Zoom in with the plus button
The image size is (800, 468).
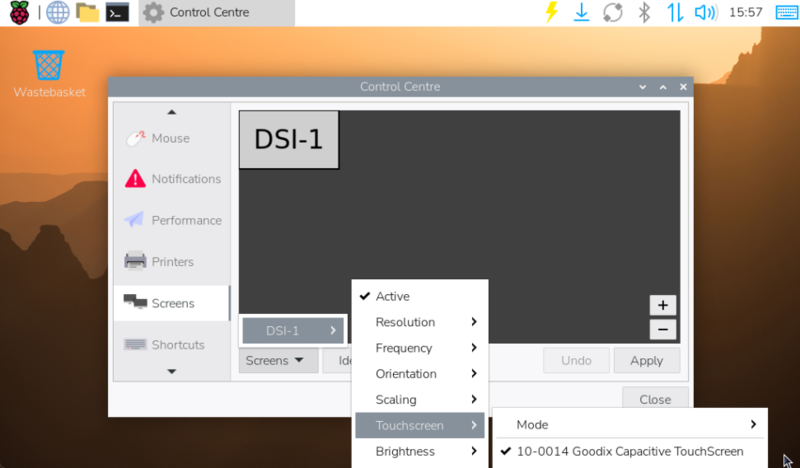(663, 305)
